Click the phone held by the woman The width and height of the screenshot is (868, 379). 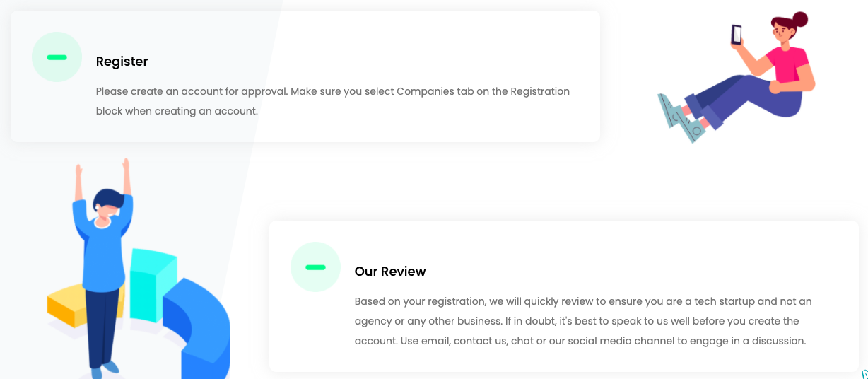pyautogui.click(x=737, y=34)
